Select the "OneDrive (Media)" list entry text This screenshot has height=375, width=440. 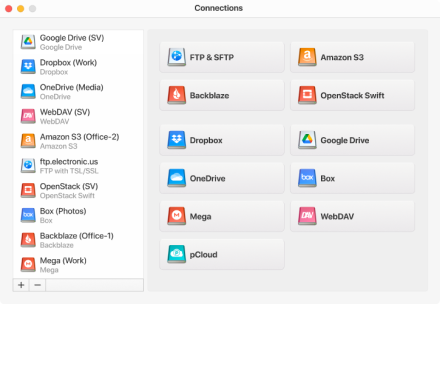point(72,87)
